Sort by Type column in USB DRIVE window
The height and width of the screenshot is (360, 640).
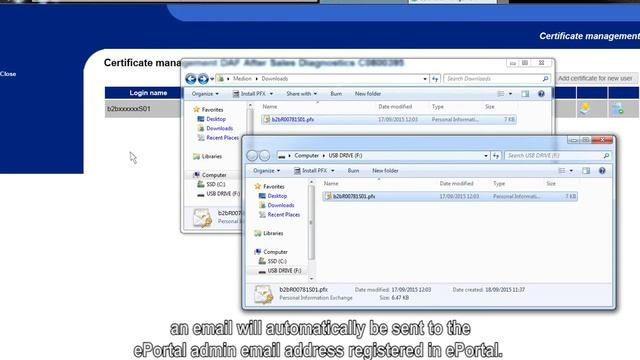click(x=499, y=184)
